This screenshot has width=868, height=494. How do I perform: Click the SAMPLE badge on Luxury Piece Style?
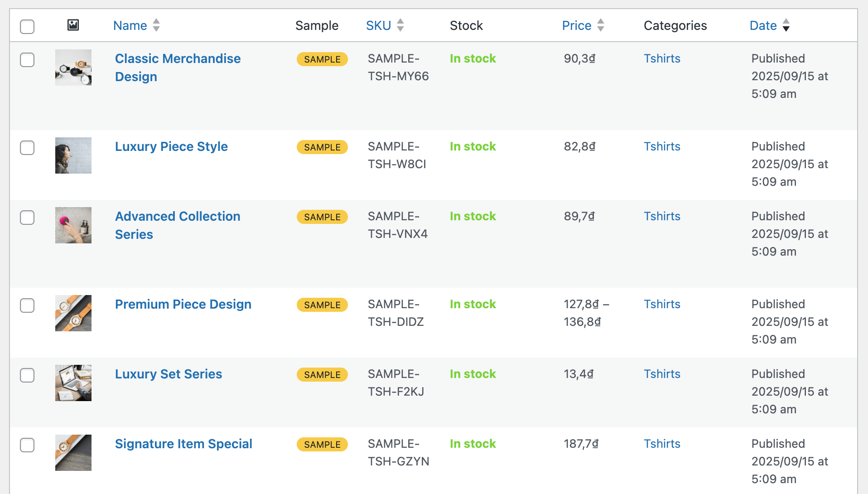(x=322, y=147)
